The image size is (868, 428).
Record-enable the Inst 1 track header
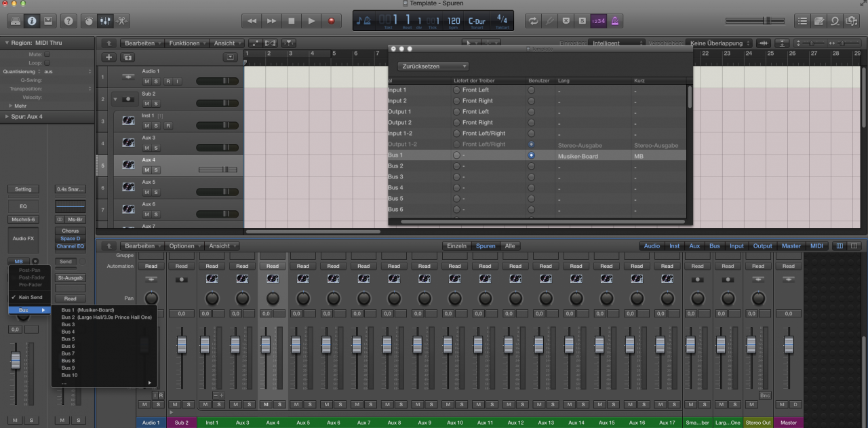pyautogui.click(x=167, y=125)
